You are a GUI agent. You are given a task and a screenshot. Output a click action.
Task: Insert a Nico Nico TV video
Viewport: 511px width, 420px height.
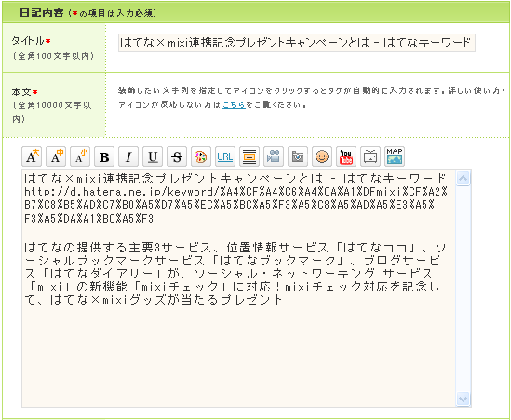tap(370, 156)
